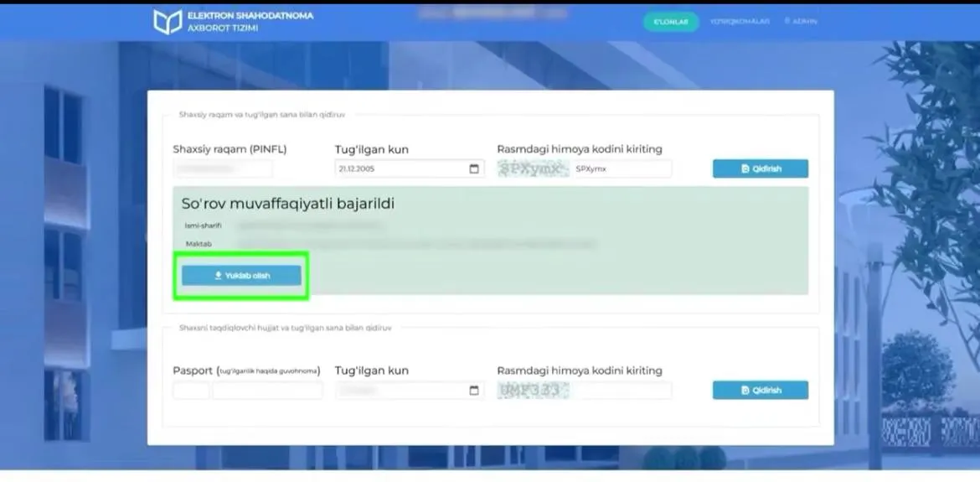Click the open-book site logo icon

coord(168,22)
